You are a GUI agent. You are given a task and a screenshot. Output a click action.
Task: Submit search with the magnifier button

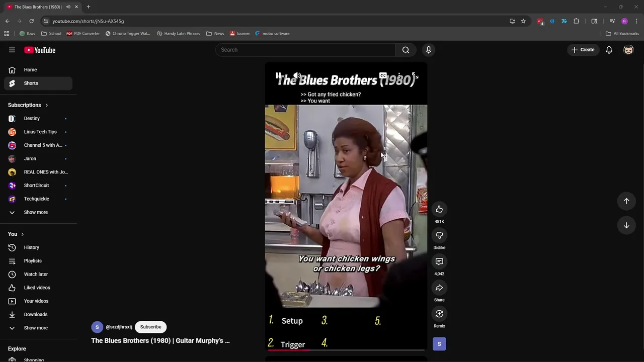(x=406, y=50)
